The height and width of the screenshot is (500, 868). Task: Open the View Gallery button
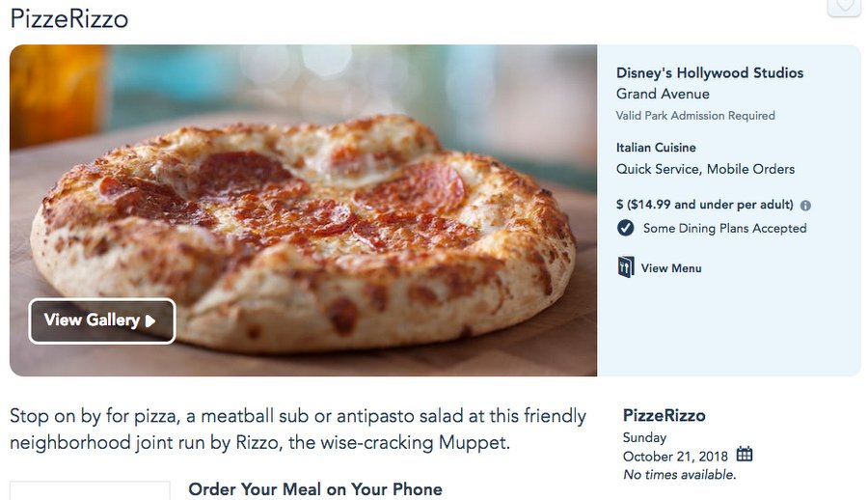101,320
